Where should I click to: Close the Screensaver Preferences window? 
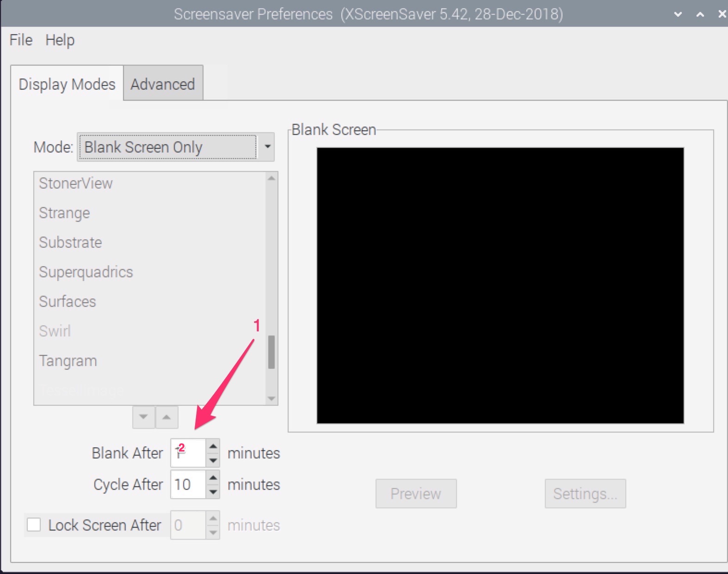[x=722, y=14]
